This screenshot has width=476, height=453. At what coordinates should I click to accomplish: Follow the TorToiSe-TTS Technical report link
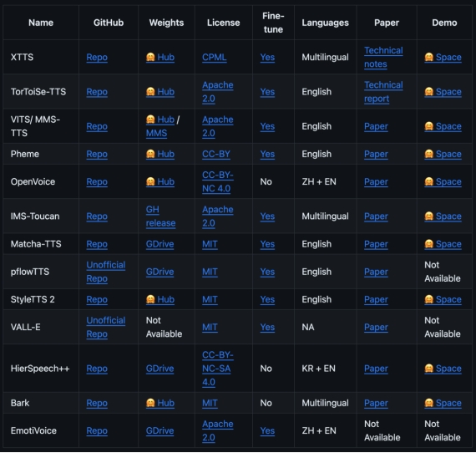coord(383,92)
